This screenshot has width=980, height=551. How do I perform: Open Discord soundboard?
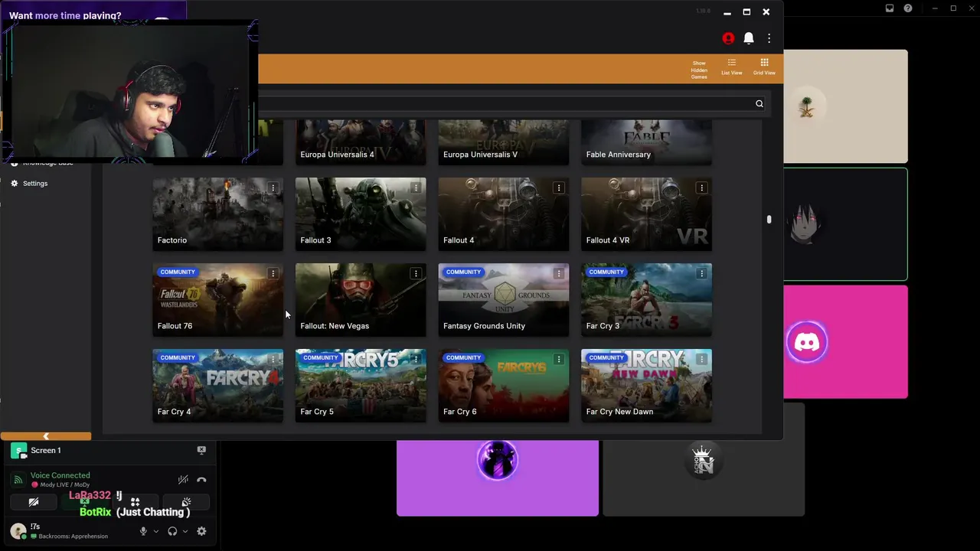[x=186, y=502]
